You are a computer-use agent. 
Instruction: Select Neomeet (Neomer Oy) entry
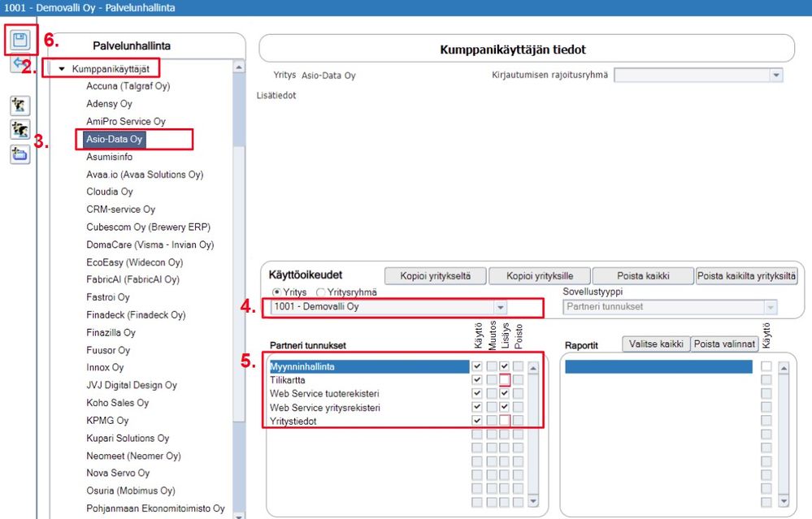[133, 456]
